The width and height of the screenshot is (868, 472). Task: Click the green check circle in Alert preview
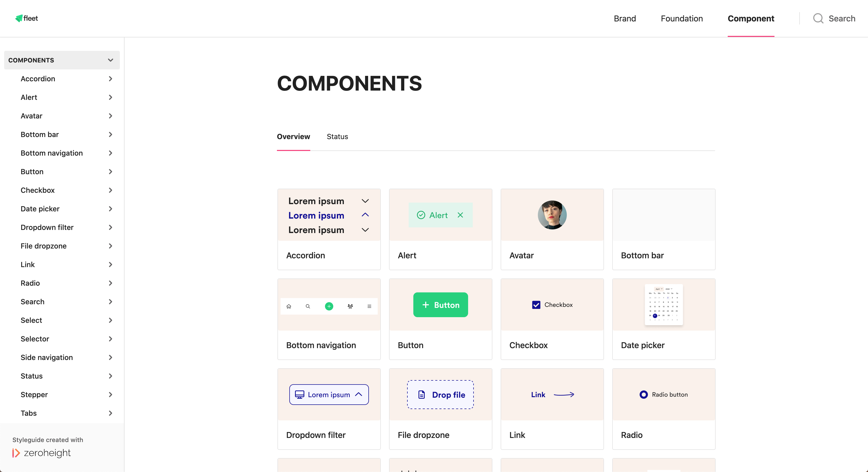(421, 215)
